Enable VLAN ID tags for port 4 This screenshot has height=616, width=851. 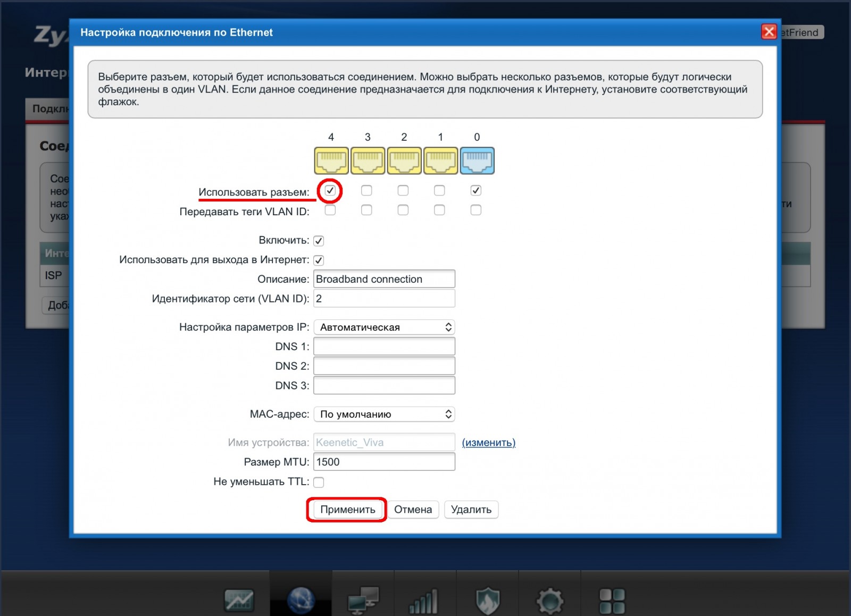[330, 210]
